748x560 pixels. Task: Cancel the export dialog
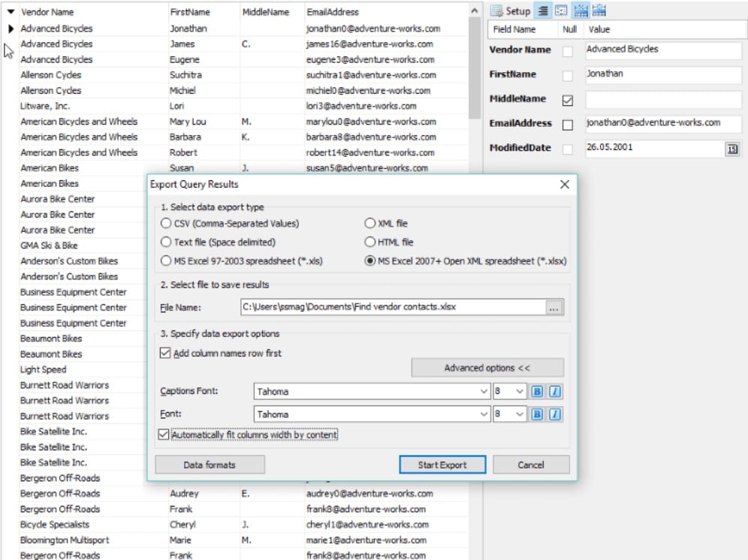pos(530,465)
